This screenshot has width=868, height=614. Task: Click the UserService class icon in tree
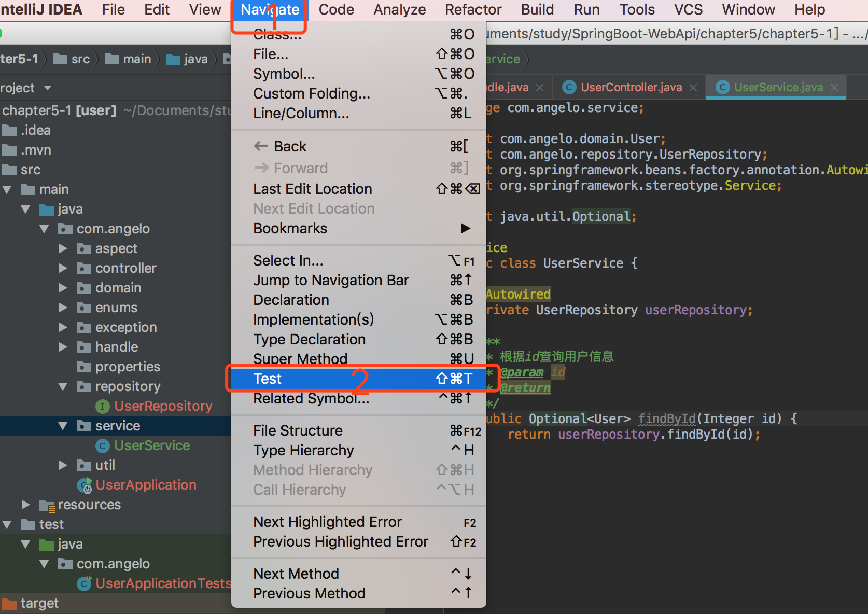point(102,446)
